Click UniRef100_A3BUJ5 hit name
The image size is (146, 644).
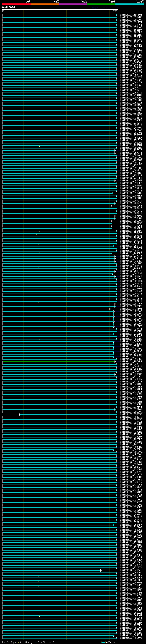point(131,42)
